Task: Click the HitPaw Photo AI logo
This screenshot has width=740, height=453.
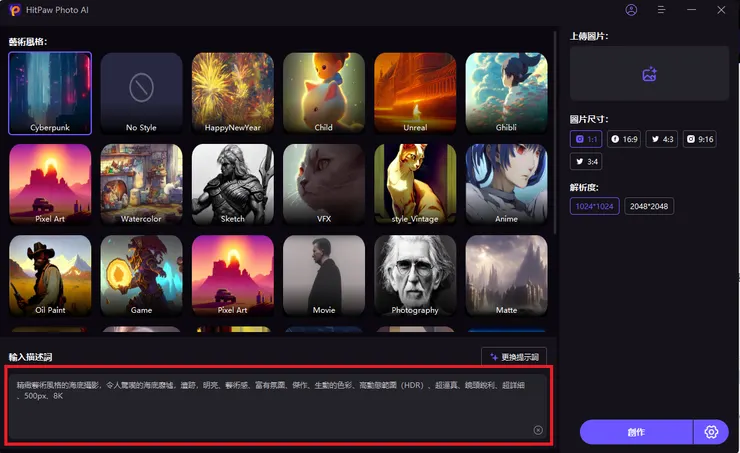Action: click(x=15, y=10)
